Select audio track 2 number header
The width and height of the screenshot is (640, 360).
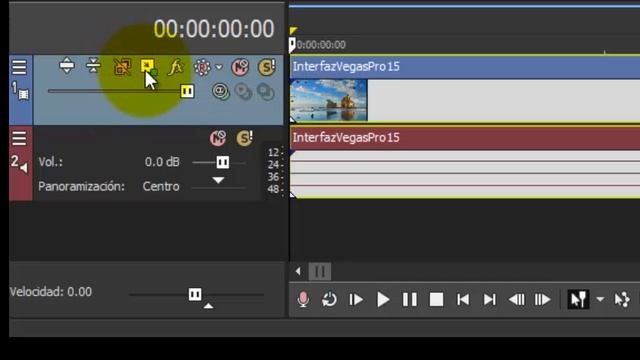(19, 163)
